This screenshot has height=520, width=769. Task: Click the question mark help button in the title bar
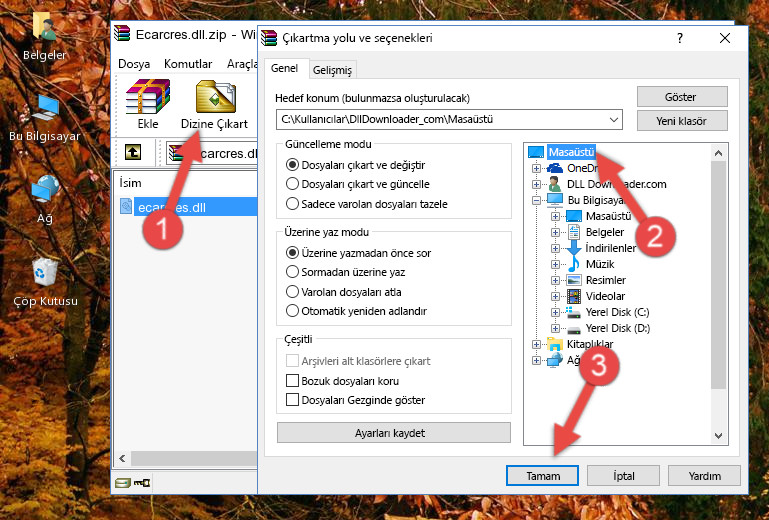tap(680, 38)
